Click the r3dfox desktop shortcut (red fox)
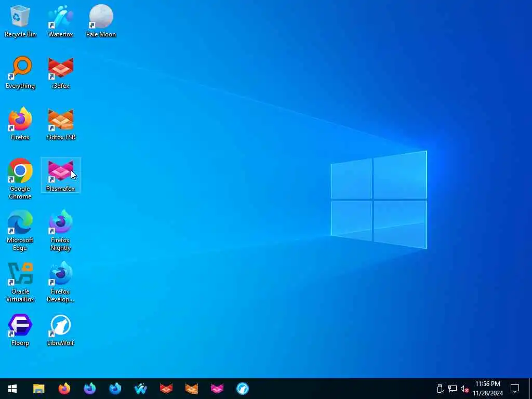Viewport: 532px width, 399px height. (60, 73)
